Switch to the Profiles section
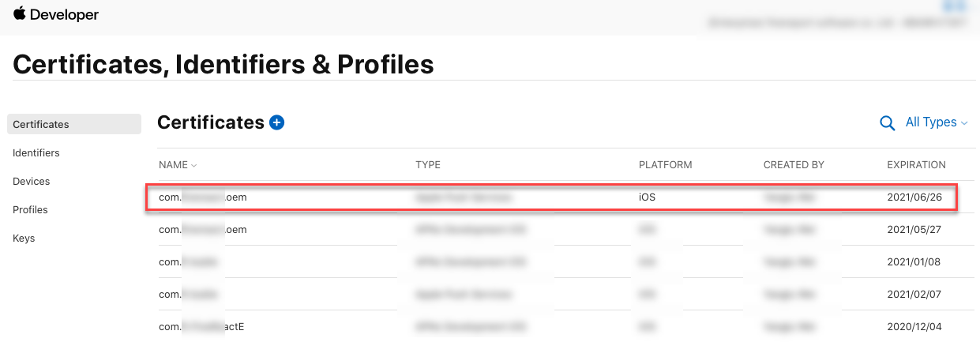The image size is (980, 342). tap(30, 209)
